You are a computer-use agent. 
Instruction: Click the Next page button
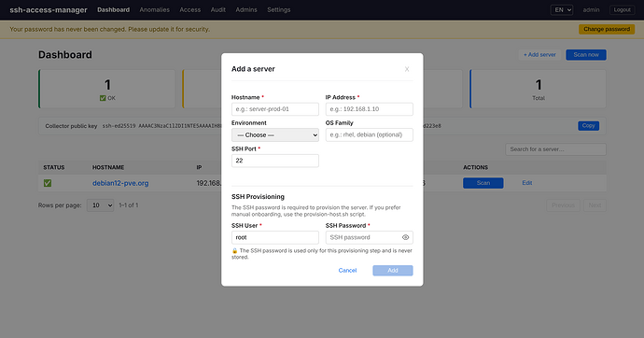coord(595,205)
